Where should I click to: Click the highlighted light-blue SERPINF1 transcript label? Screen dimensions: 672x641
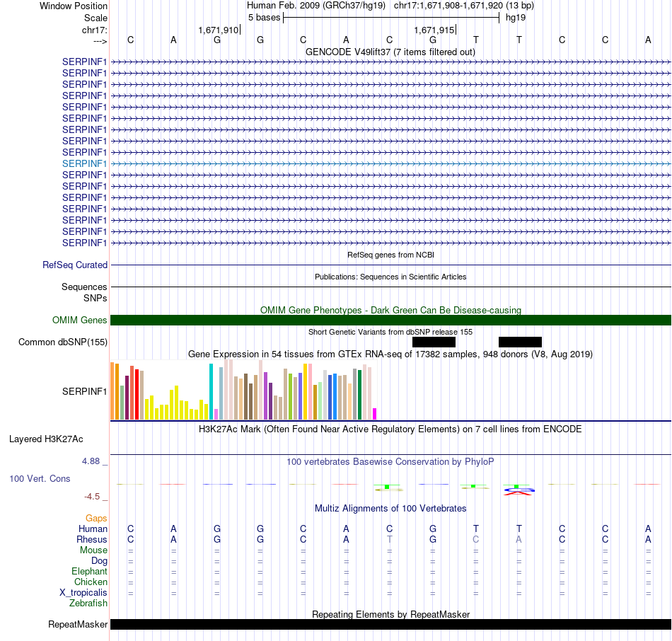click(x=84, y=163)
